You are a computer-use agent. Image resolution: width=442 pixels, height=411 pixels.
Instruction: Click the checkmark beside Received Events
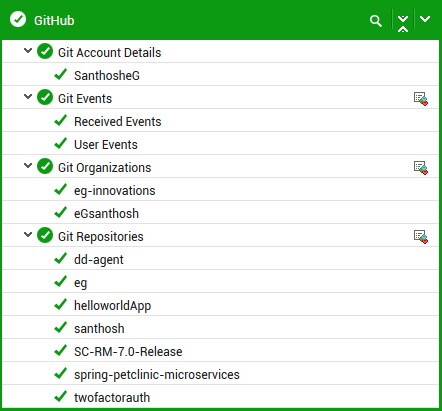click(x=61, y=120)
